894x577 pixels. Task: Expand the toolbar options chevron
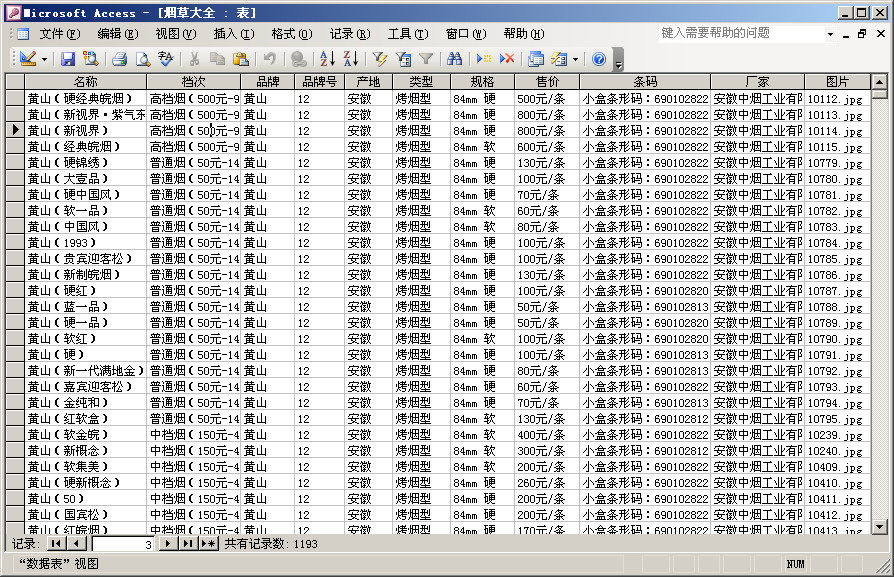coord(619,59)
